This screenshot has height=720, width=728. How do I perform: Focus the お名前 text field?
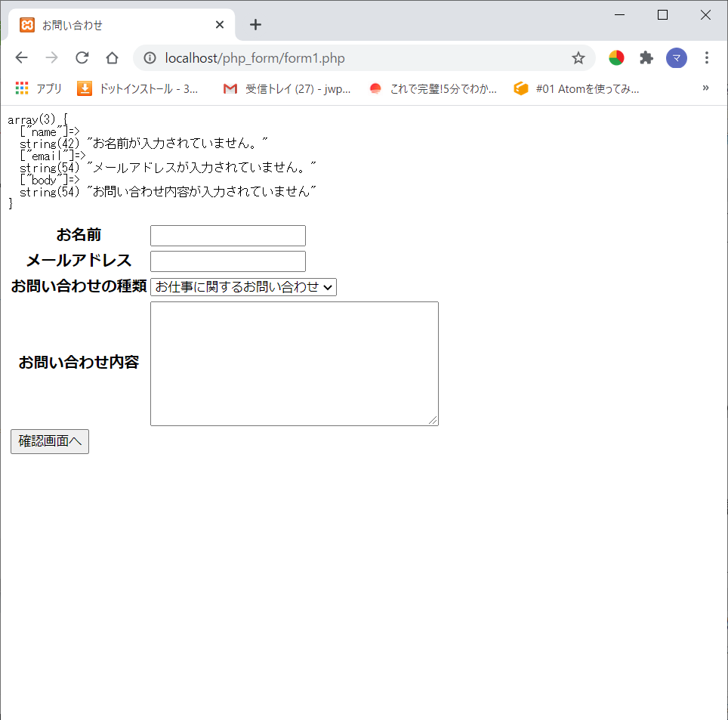[228, 236]
